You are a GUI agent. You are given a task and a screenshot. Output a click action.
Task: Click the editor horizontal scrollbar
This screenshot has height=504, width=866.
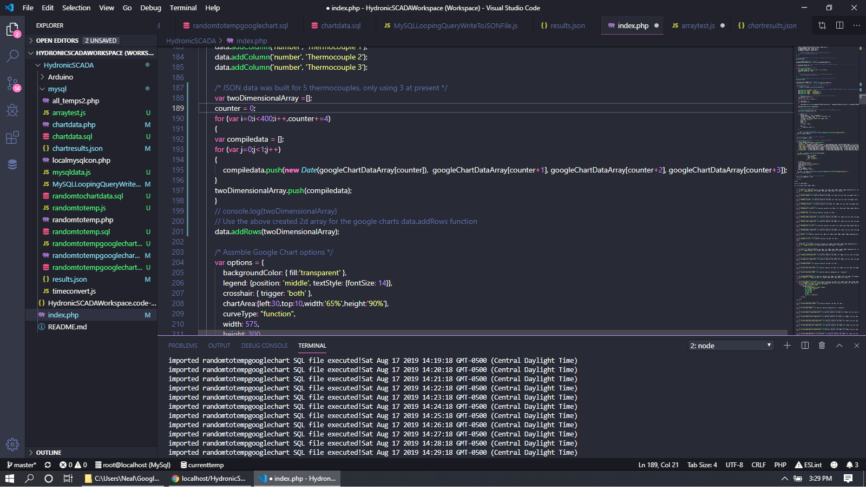493,332
